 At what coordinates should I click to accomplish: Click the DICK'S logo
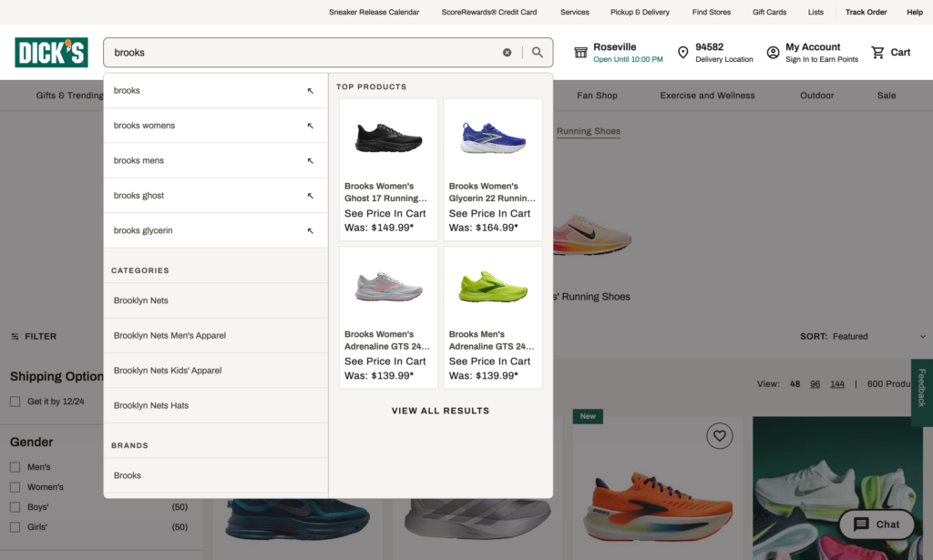[51, 52]
